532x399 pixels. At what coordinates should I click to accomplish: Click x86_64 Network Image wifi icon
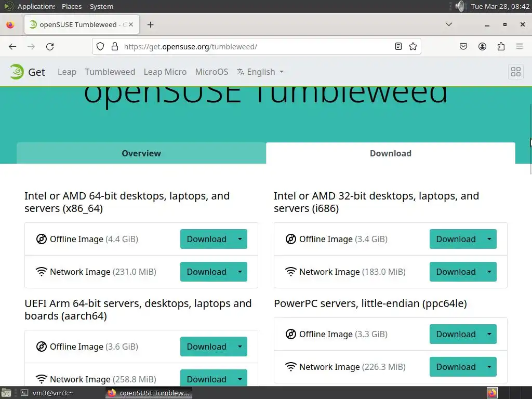tap(42, 272)
